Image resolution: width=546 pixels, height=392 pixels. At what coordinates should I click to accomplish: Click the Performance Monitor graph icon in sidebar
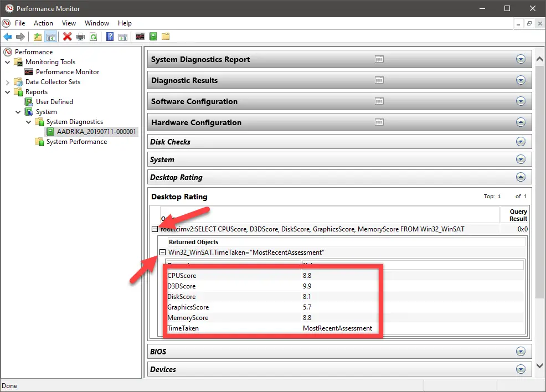pos(28,71)
